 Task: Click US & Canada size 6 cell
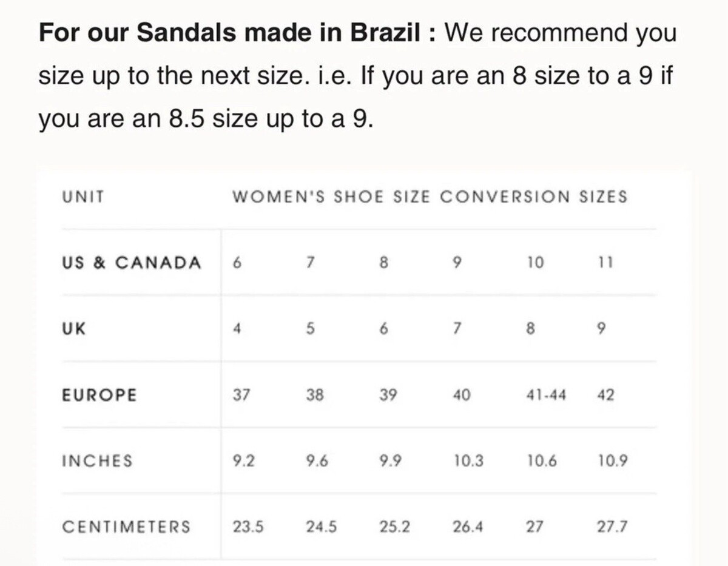pos(237,263)
